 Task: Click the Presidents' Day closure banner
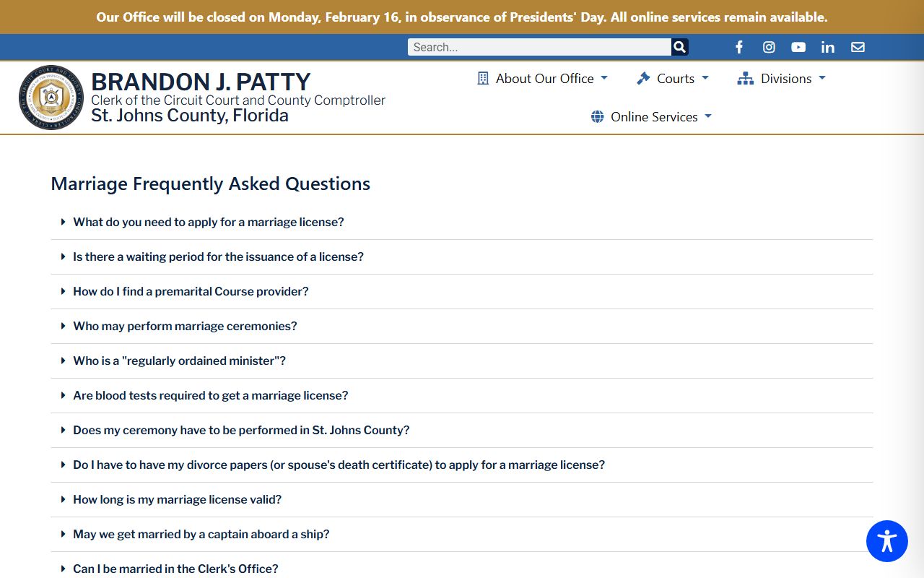(x=462, y=17)
